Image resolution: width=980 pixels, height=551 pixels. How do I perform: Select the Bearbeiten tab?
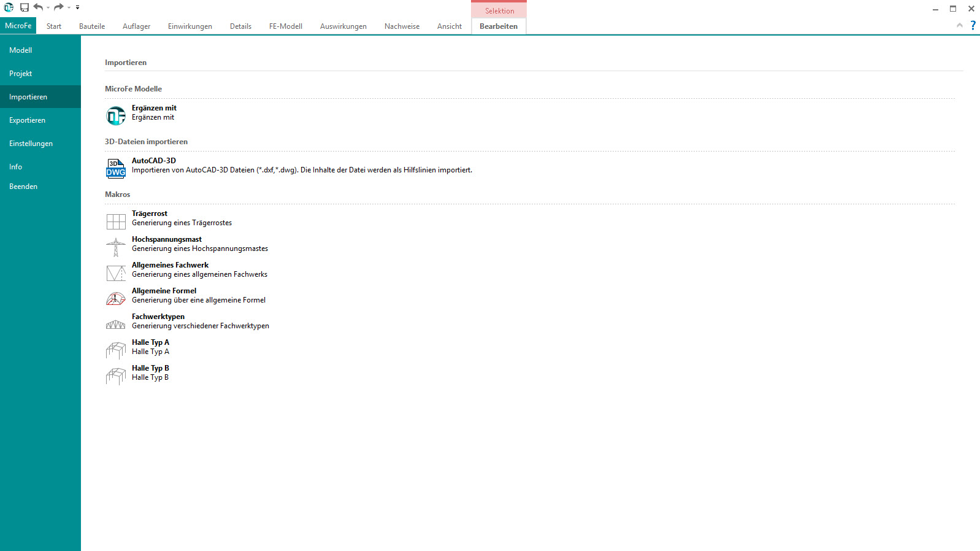coord(499,26)
